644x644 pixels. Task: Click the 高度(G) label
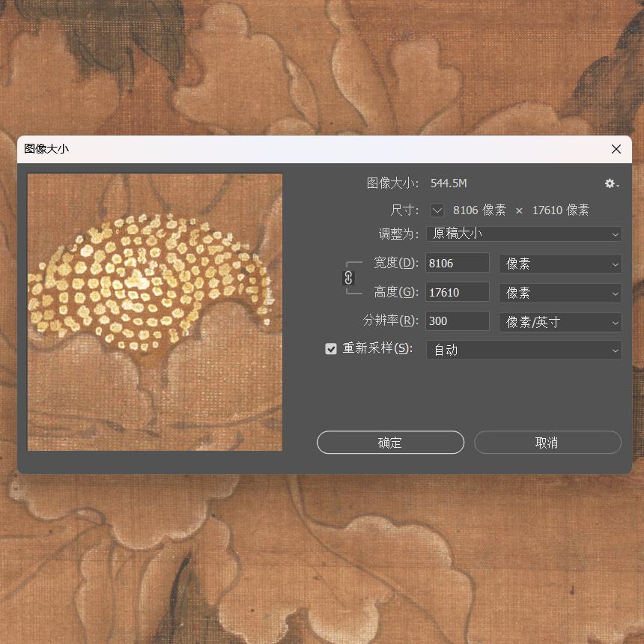pyautogui.click(x=396, y=292)
